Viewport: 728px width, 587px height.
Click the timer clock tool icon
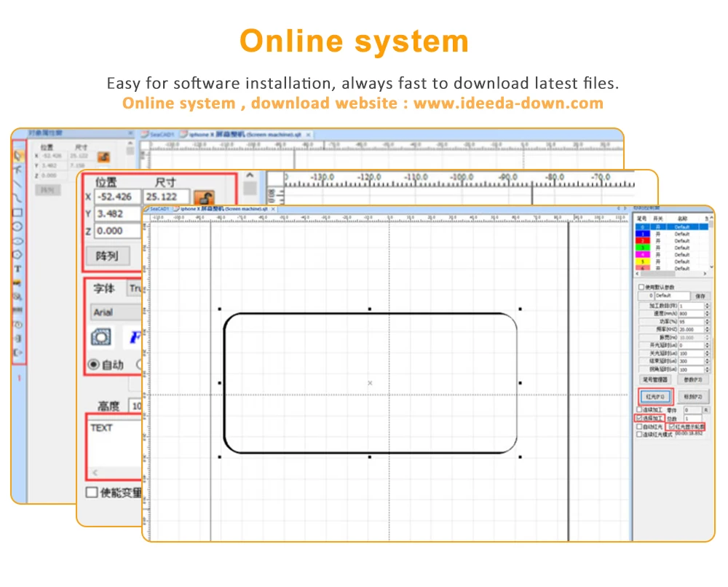(17, 325)
